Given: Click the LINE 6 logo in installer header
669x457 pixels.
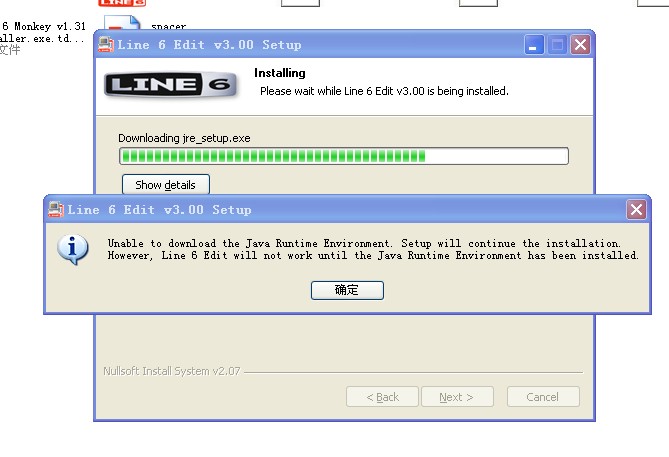Looking at the screenshot, I should coord(171,84).
